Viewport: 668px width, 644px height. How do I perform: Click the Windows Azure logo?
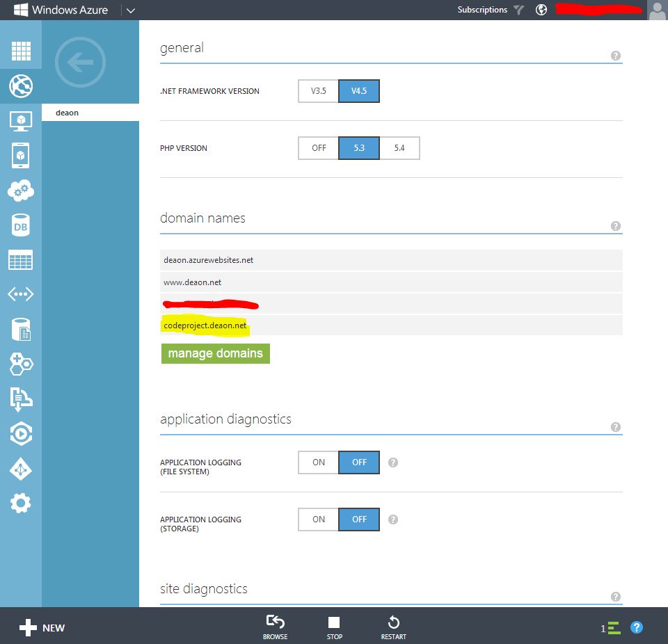click(61, 10)
